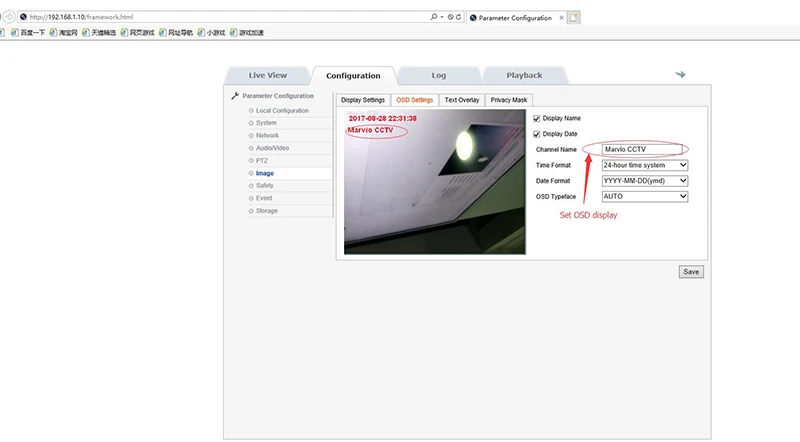Click the camera preview image
The height and width of the screenshot is (442, 800).
[x=435, y=182]
